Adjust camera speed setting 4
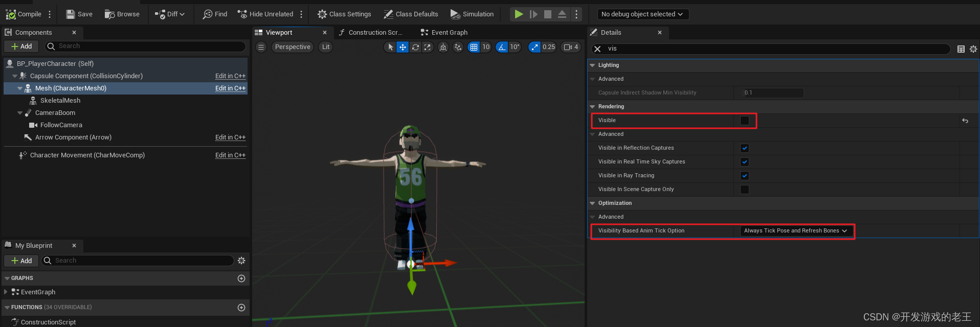Viewport: 980px width, 327px height. click(x=571, y=47)
